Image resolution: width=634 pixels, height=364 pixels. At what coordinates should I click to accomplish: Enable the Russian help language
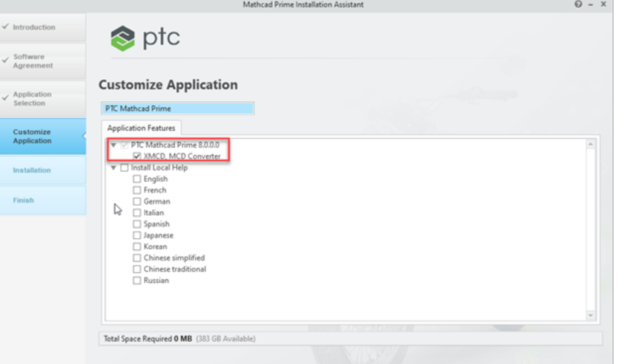137,280
